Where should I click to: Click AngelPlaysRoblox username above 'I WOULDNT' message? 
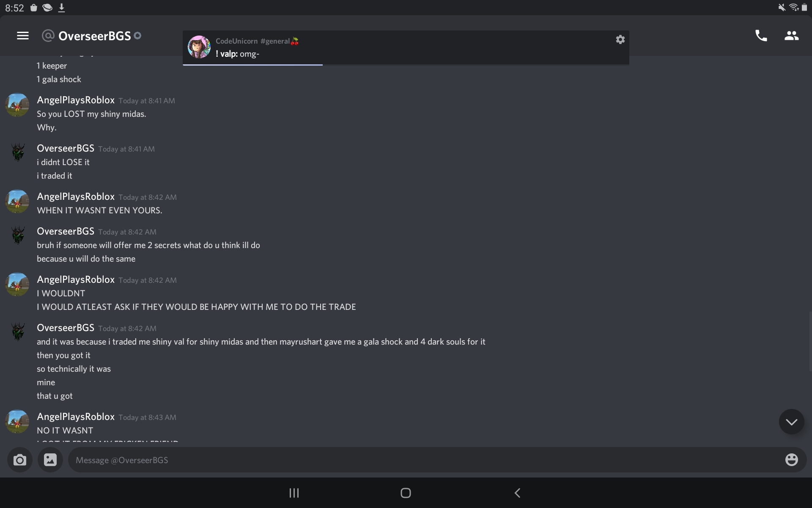click(76, 280)
